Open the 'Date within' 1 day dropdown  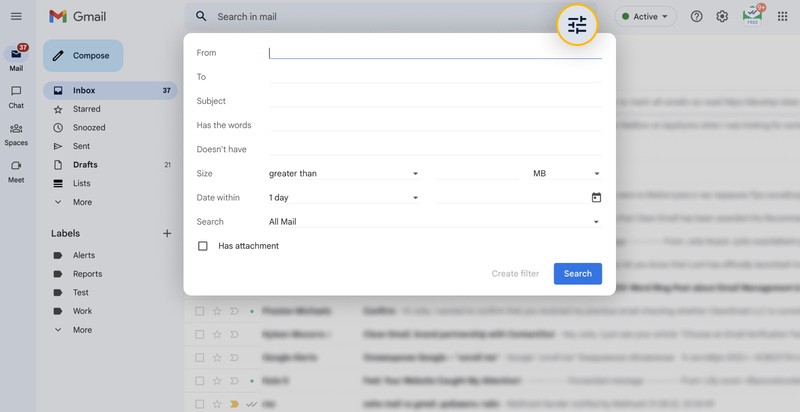tap(343, 198)
